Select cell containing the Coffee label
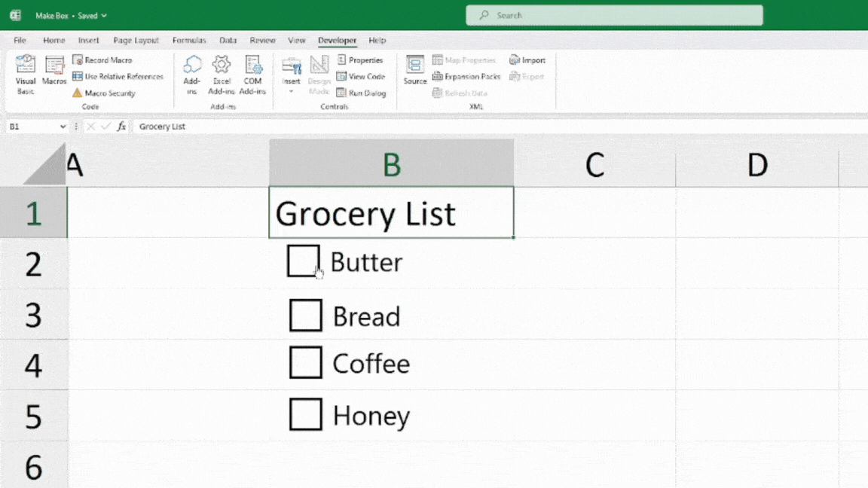This screenshot has width=868, height=488. (371, 364)
